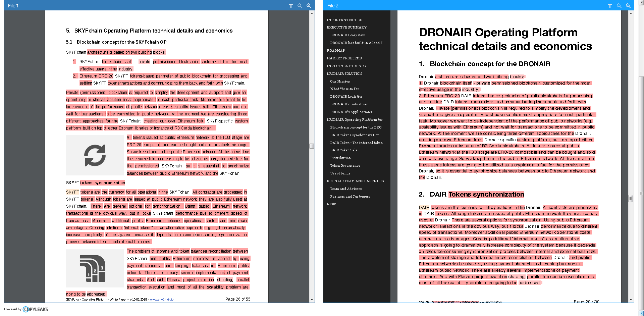The width and height of the screenshot is (644, 316).
Task: Open Partners and Customers outline entry
Action: point(350,197)
